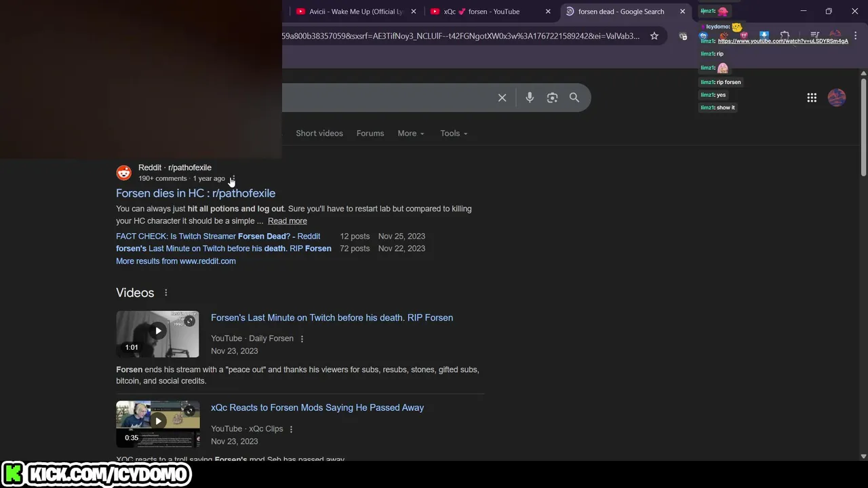Click the address bar URL field
The width and height of the screenshot is (868, 488).
pos(461,36)
